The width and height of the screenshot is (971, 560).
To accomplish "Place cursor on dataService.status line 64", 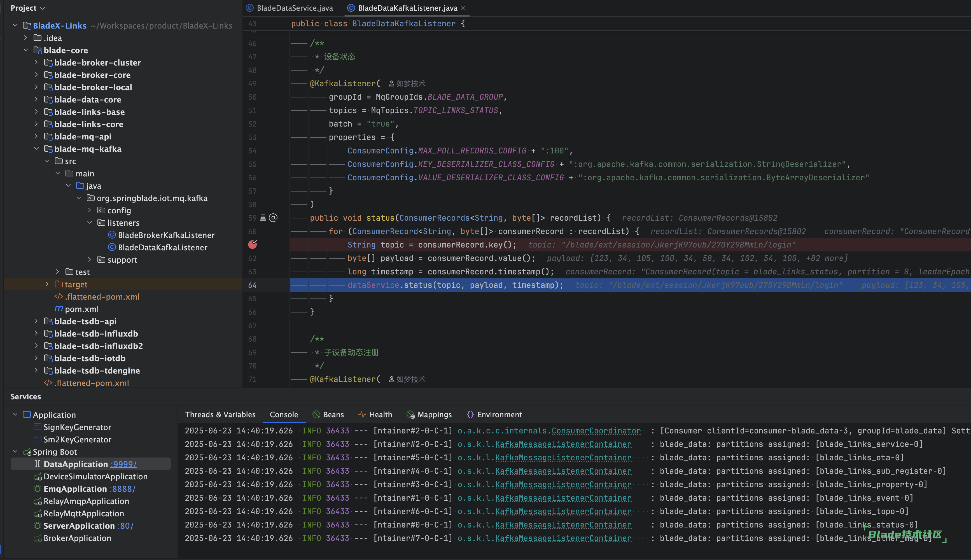I will pyautogui.click(x=455, y=285).
